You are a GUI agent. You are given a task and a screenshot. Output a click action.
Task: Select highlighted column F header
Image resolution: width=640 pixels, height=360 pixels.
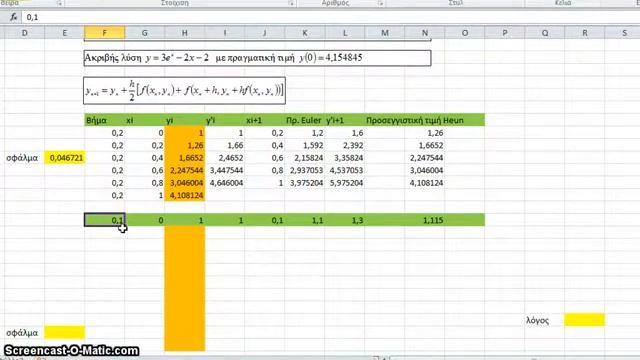pos(104,33)
